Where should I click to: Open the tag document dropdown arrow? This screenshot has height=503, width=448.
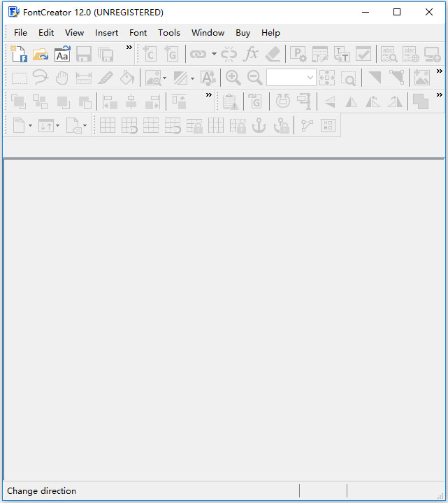[x=85, y=125]
